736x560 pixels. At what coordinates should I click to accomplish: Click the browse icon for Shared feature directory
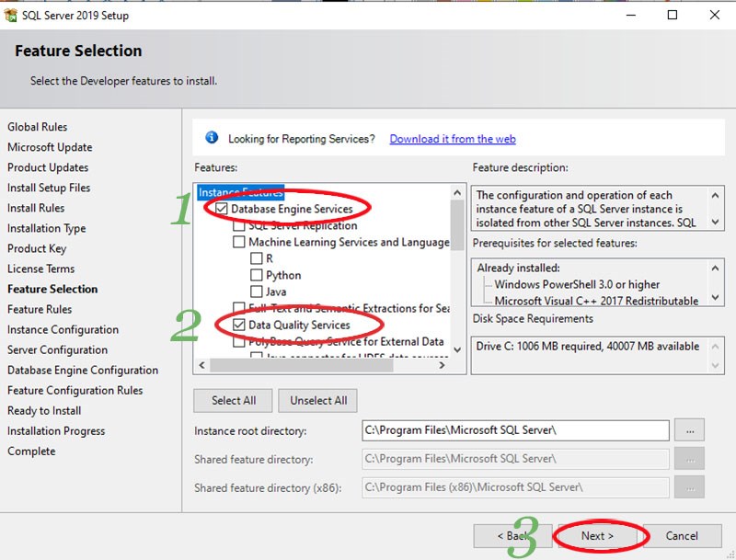click(689, 459)
